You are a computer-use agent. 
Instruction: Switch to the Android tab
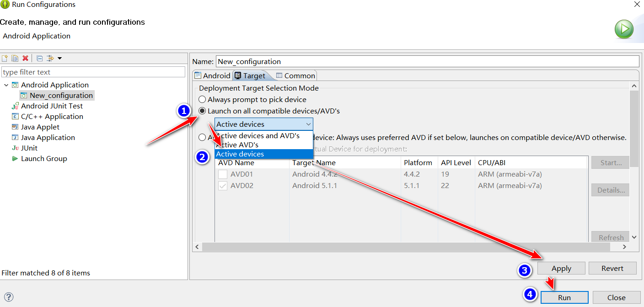coord(212,75)
